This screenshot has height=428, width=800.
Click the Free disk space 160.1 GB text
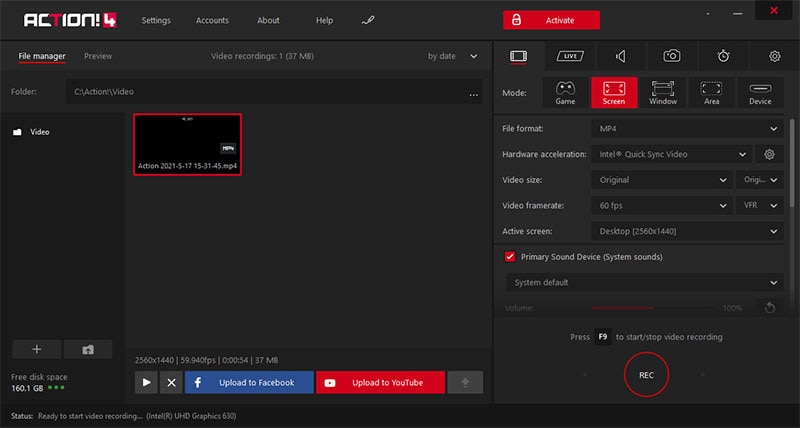click(39, 383)
